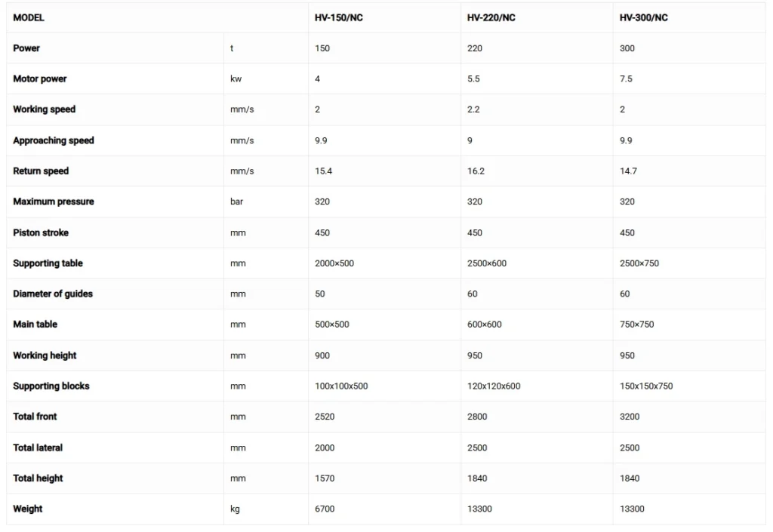Click the HV-150/NC column header
The image size is (773, 532).
click(x=338, y=17)
